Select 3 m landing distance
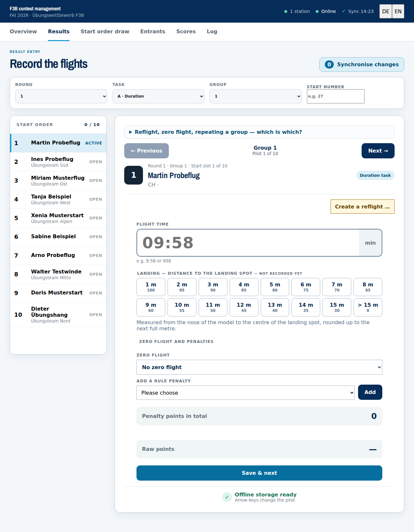Screen dimensions: 414x532 [x=213, y=287]
